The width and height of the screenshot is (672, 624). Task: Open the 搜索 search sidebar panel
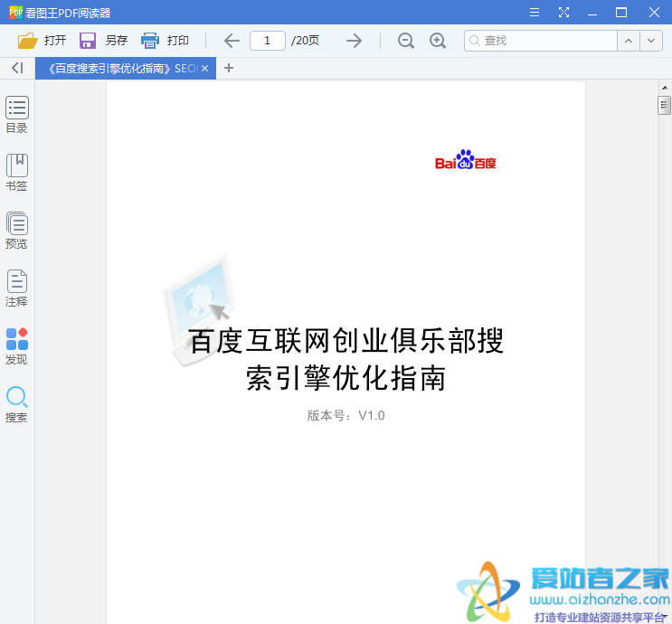[16, 404]
